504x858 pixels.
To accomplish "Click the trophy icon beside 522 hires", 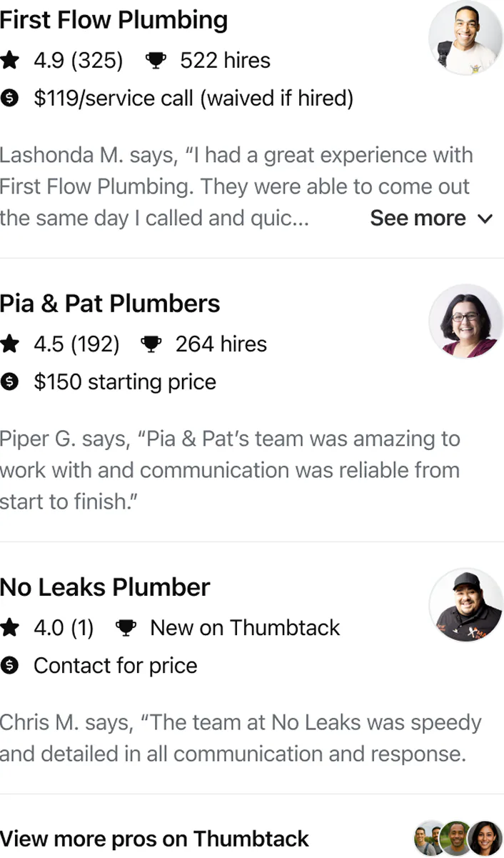I will point(156,60).
